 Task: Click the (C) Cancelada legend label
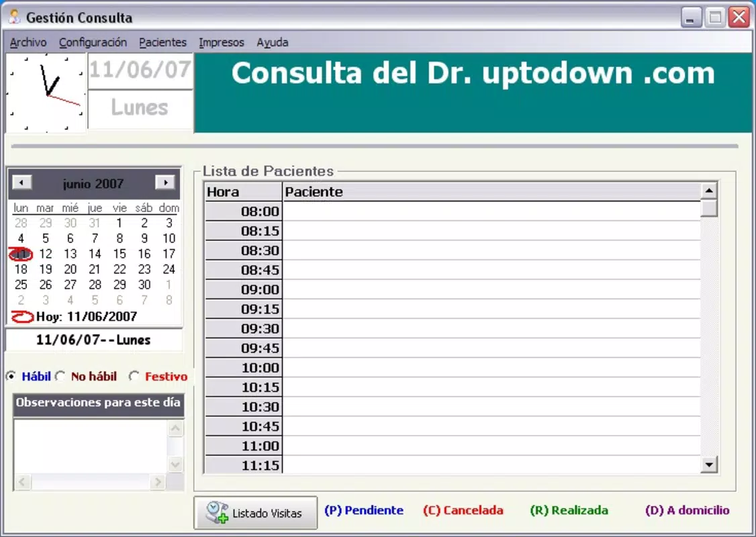pyautogui.click(x=463, y=510)
